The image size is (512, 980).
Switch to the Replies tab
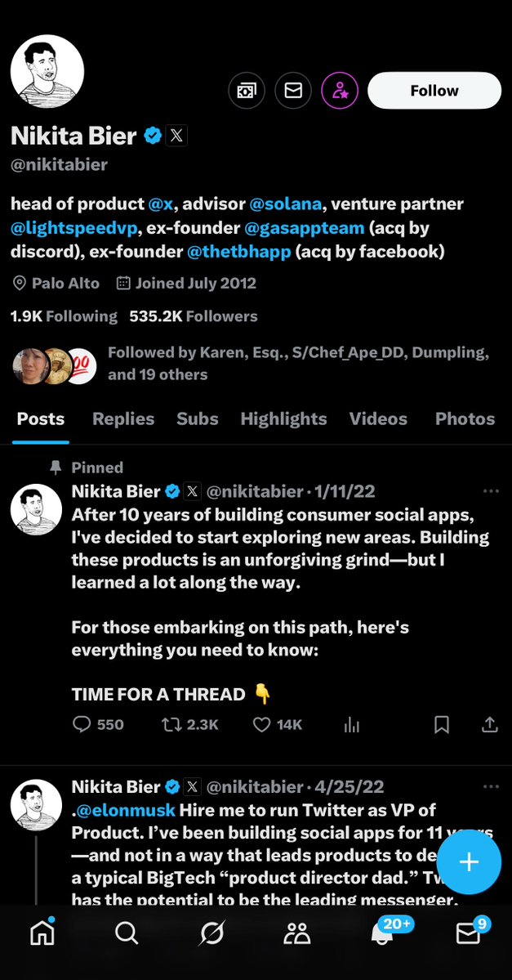[123, 418]
